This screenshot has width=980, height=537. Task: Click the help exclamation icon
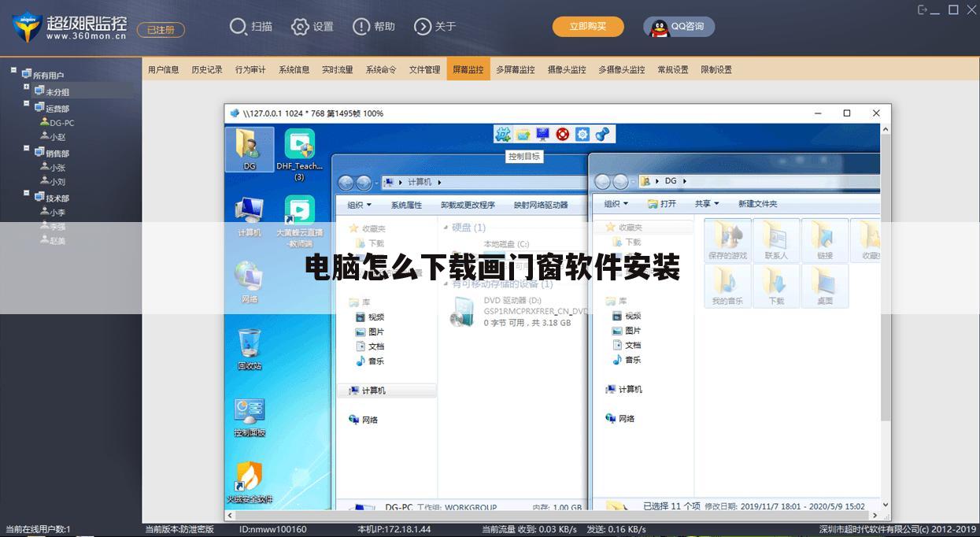click(361, 27)
